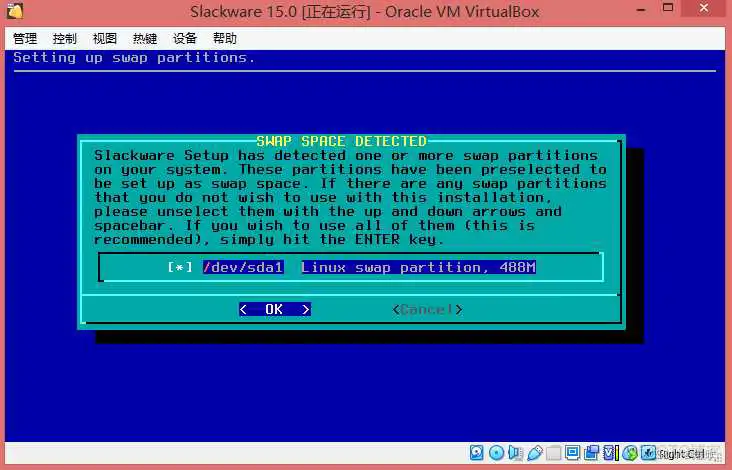
Task: Click the virtualization 'V' chip icon
Action: [611, 452]
